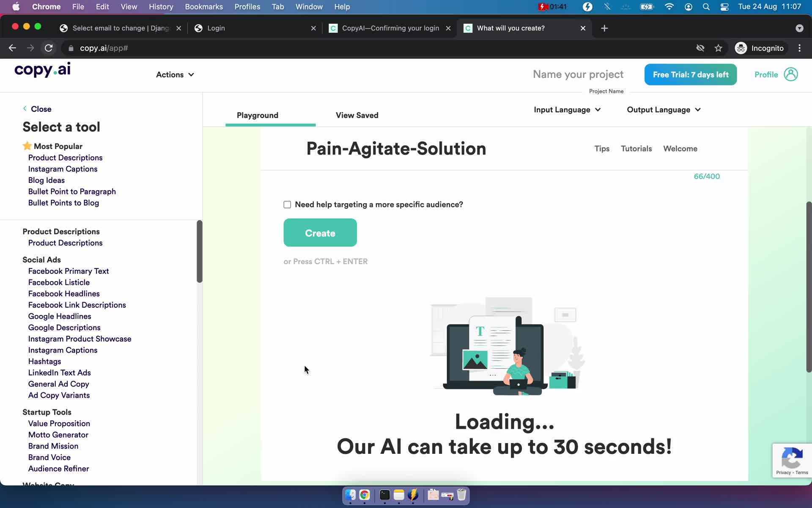
Task: Click the browser forward arrow
Action: [x=30, y=48]
